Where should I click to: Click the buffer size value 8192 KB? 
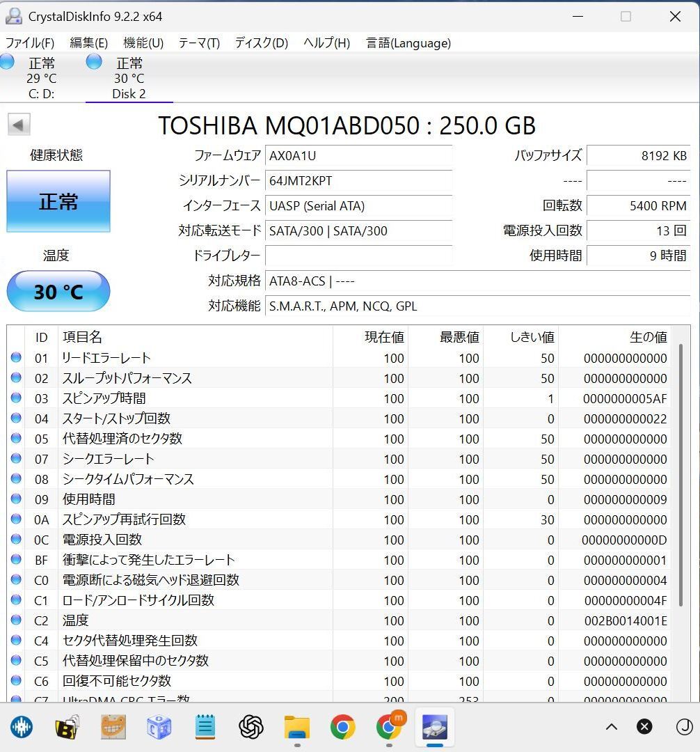[639, 156]
